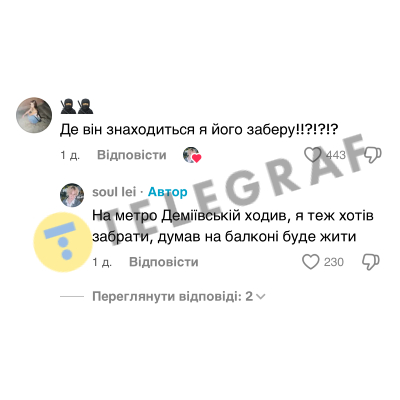
Task: Dislike the first comment asking where he is
Action: pos(373,155)
